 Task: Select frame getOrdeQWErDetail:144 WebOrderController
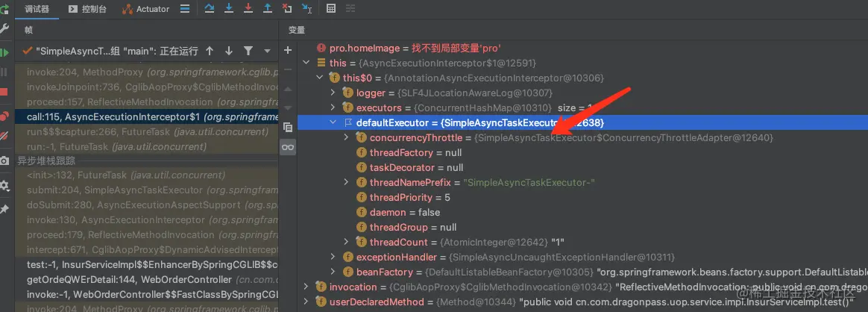(146, 279)
